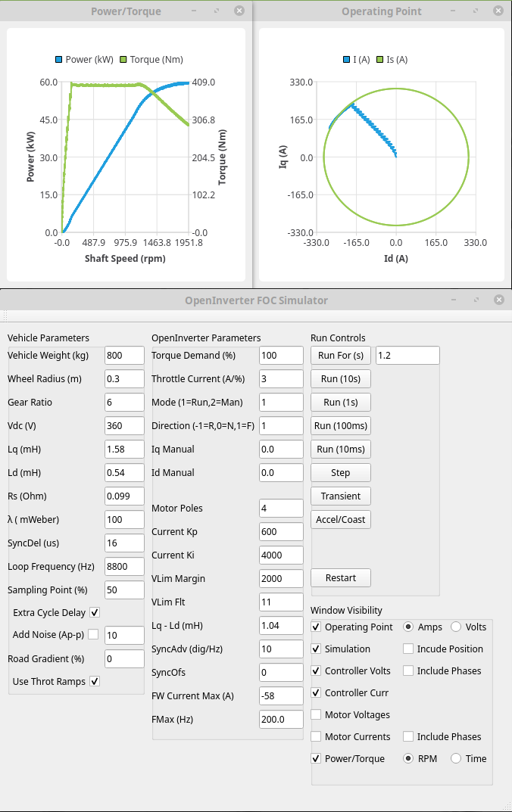
Task: Click the Is (A) legend green marker
Action: [380, 60]
